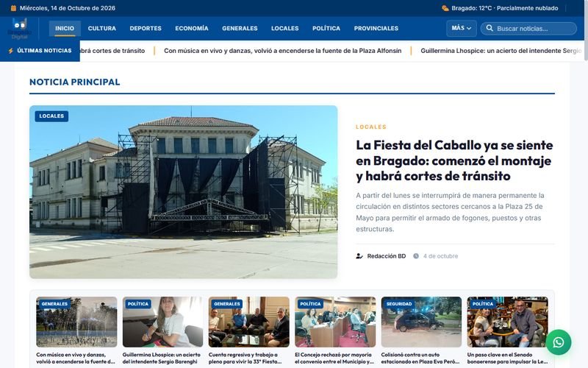Click the lightning bolt Últimas Noticias icon

coord(11,51)
